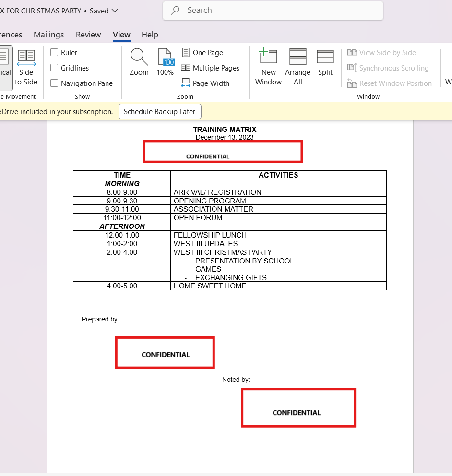Click the 12:00-1:00 time cell
452x476 pixels.
pyautogui.click(x=122, y=235)
